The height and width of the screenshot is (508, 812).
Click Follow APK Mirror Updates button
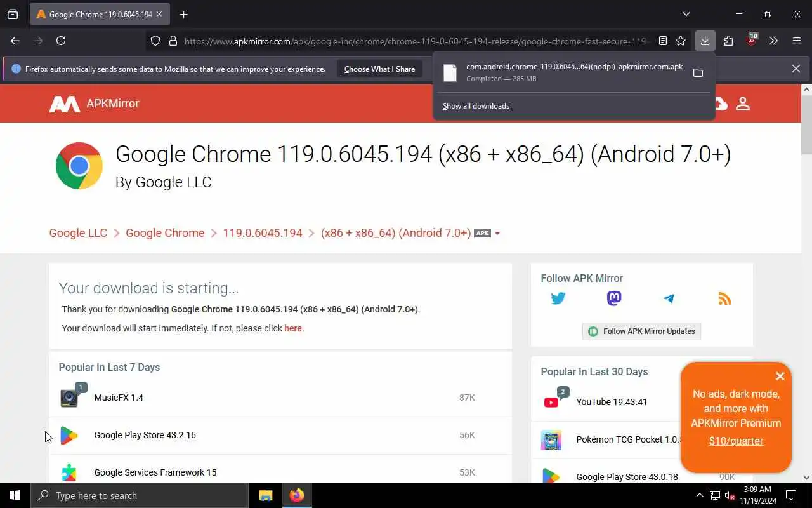pos(641,331)
